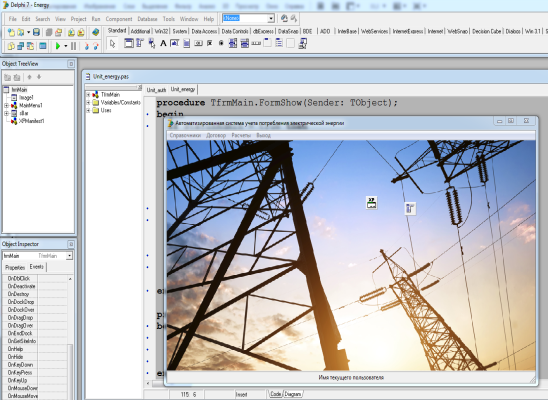This screenshot has width=548, height=401.
Task: Expand the TfrmMain node in the code explorer
Action: coord(88,95)
